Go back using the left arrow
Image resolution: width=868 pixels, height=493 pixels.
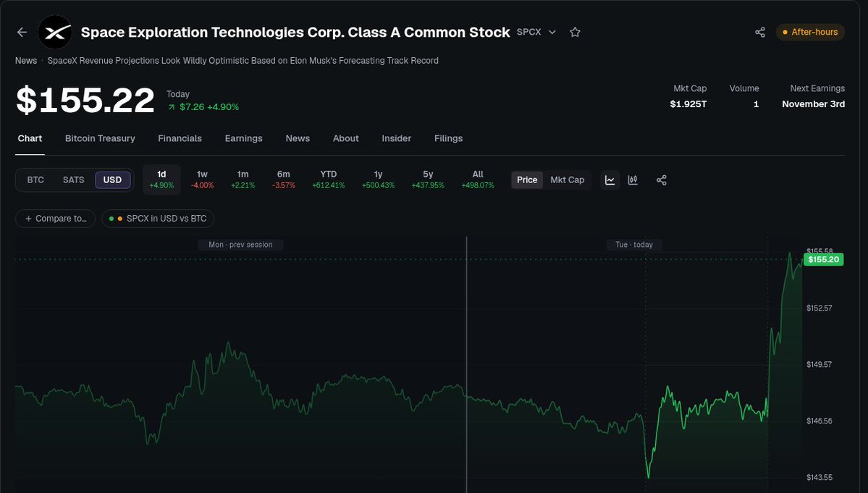point(22,32)
